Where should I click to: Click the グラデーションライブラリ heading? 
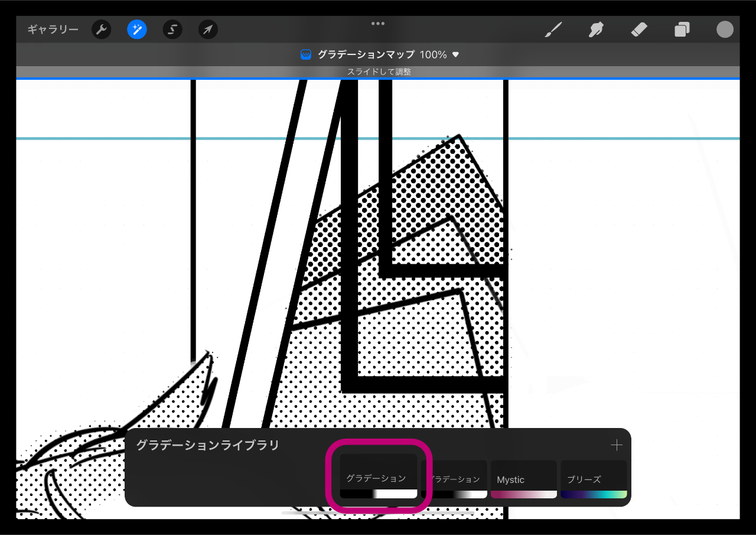(x=207, y=445)
